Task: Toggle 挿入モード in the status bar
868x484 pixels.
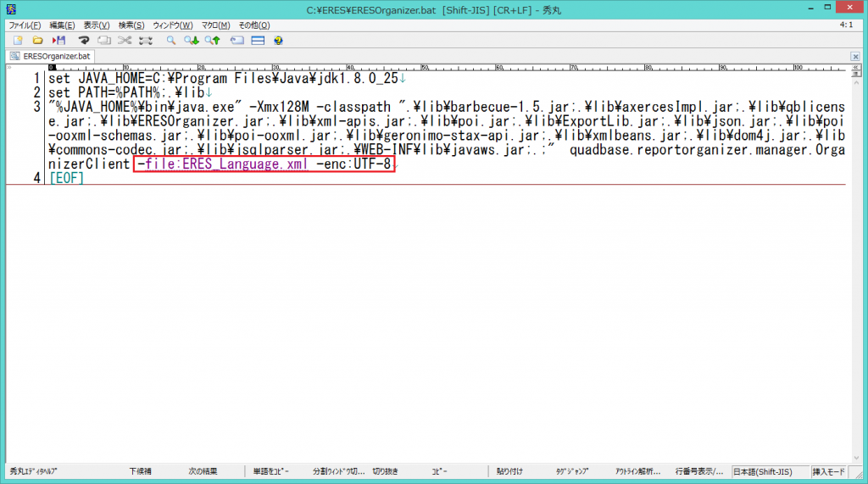Action: click(x=829, y=471)
